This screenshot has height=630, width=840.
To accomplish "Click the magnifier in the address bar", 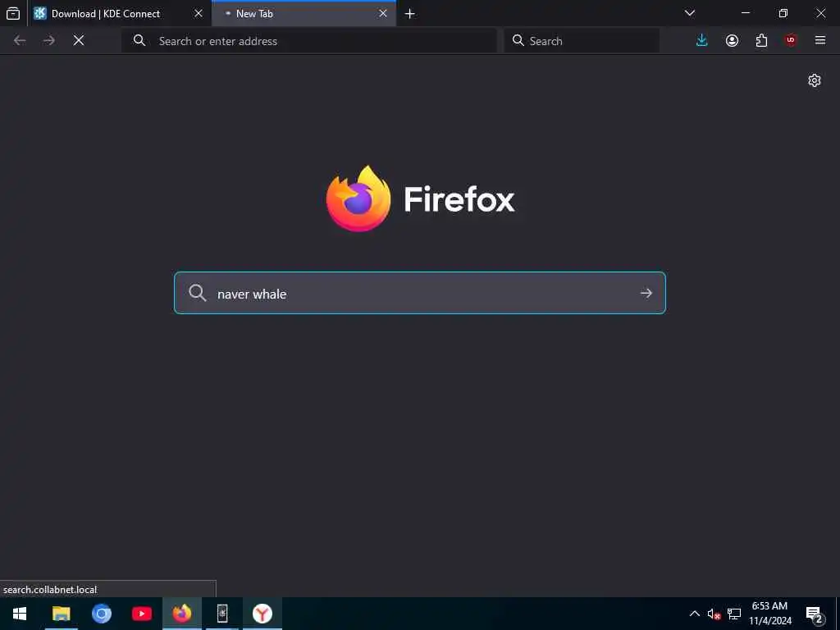I will click(x=139, y=41).
